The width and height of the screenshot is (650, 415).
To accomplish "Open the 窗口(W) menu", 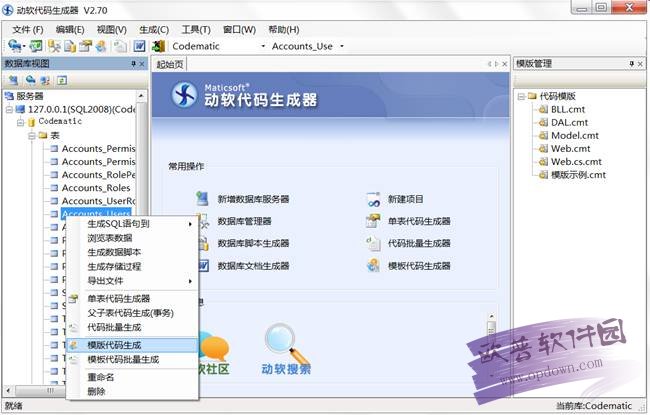I will tap(239, 30).
